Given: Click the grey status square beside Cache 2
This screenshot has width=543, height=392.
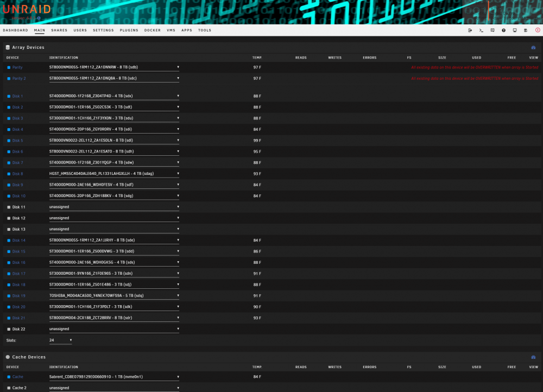Looking at the screenshot, I should 9,388.
